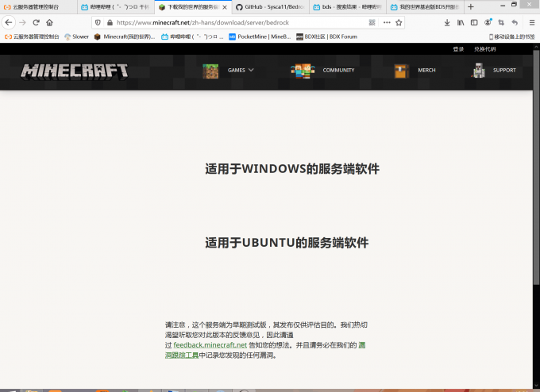Open the Firefox account icon
540x392 pixels.
[x=488, y=22]
